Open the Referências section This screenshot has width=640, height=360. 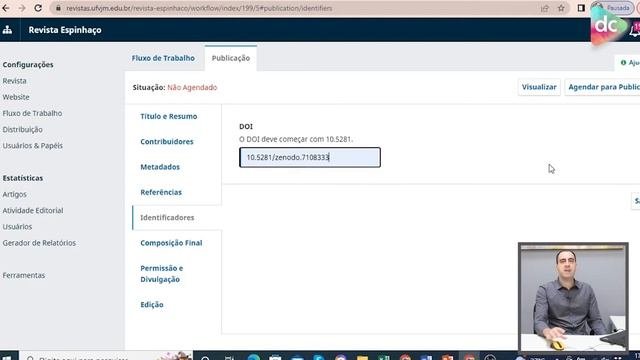161,192
